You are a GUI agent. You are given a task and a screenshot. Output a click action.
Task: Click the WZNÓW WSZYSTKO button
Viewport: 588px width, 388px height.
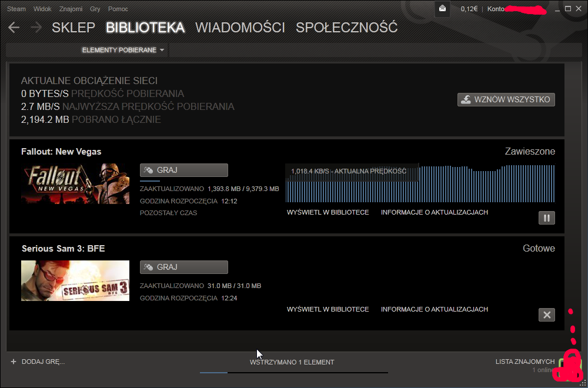point(506,100)
